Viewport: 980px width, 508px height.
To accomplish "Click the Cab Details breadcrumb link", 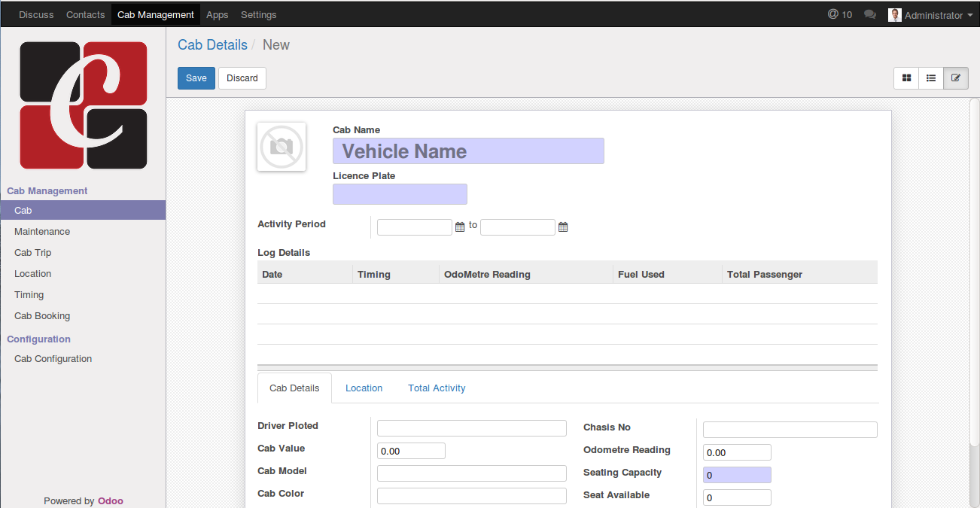I will 212,45.
